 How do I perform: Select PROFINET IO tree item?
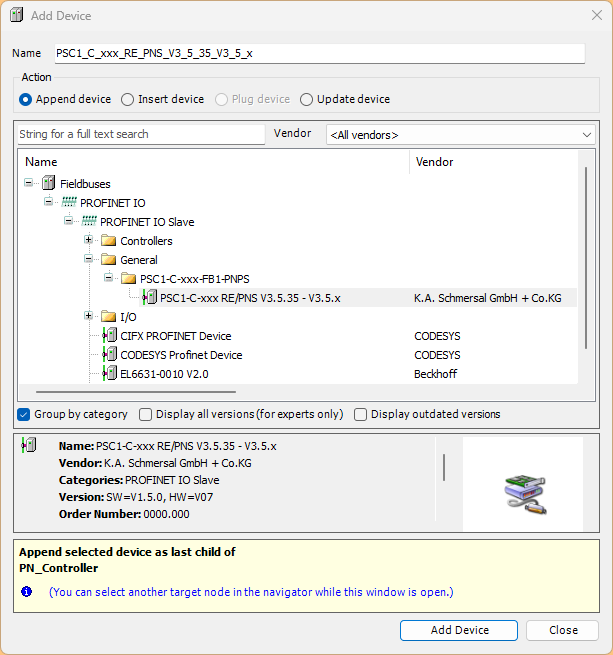[112, 203]
